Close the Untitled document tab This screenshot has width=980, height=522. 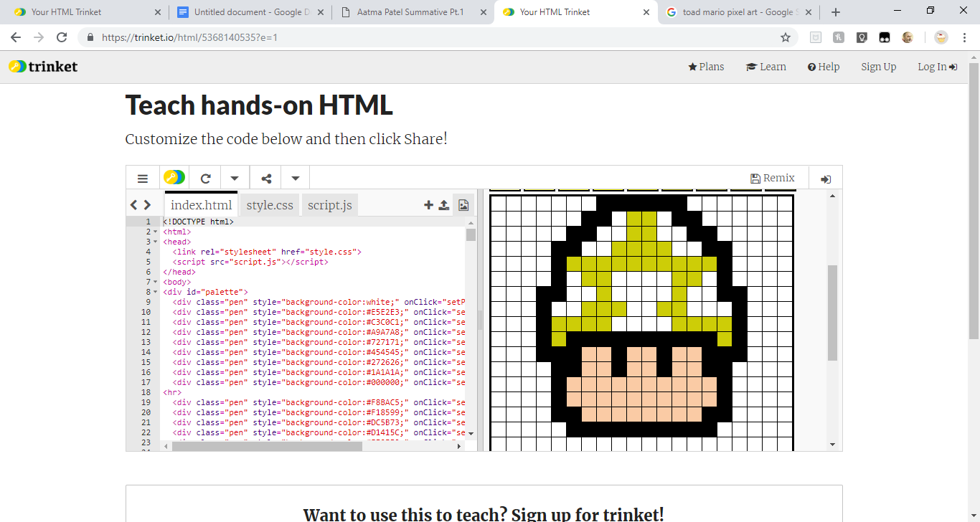pyautogui.click(x=321, y=12)
